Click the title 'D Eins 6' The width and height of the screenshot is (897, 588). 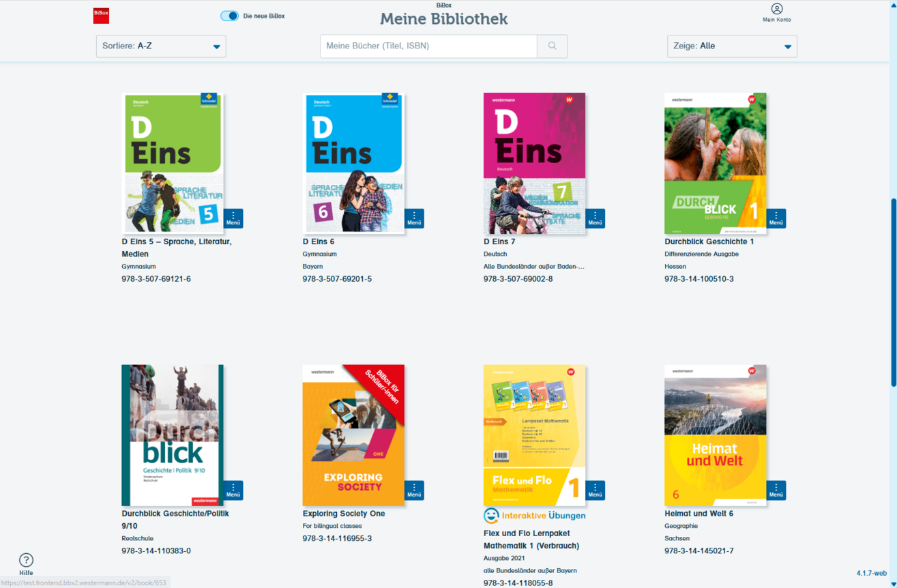point(319,241)
